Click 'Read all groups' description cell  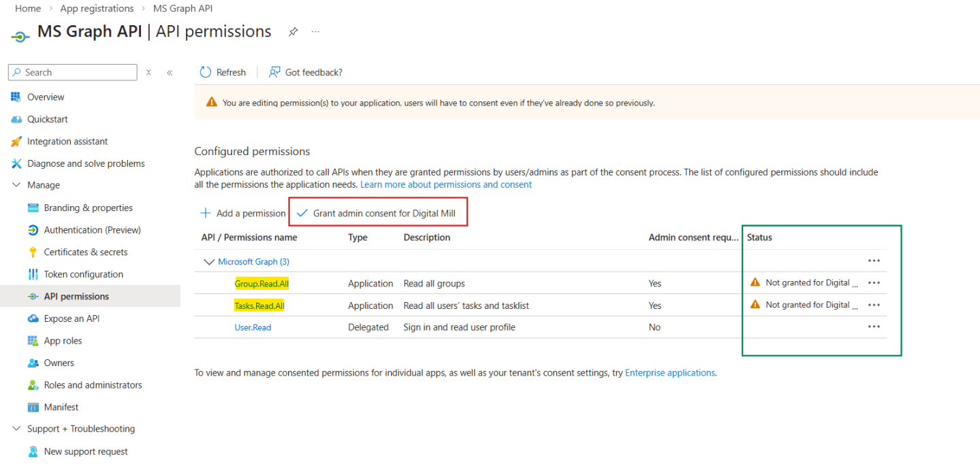click(x=434, y=283)
